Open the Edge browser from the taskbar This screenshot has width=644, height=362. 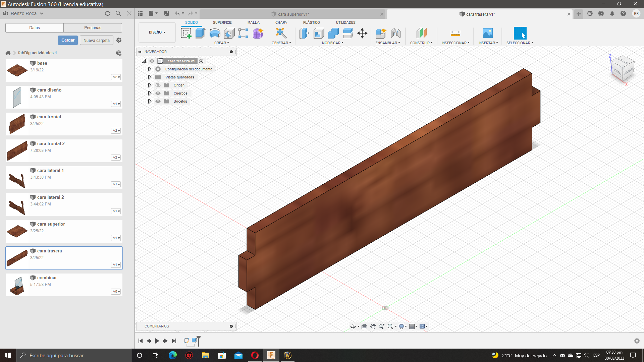point(173,355)
